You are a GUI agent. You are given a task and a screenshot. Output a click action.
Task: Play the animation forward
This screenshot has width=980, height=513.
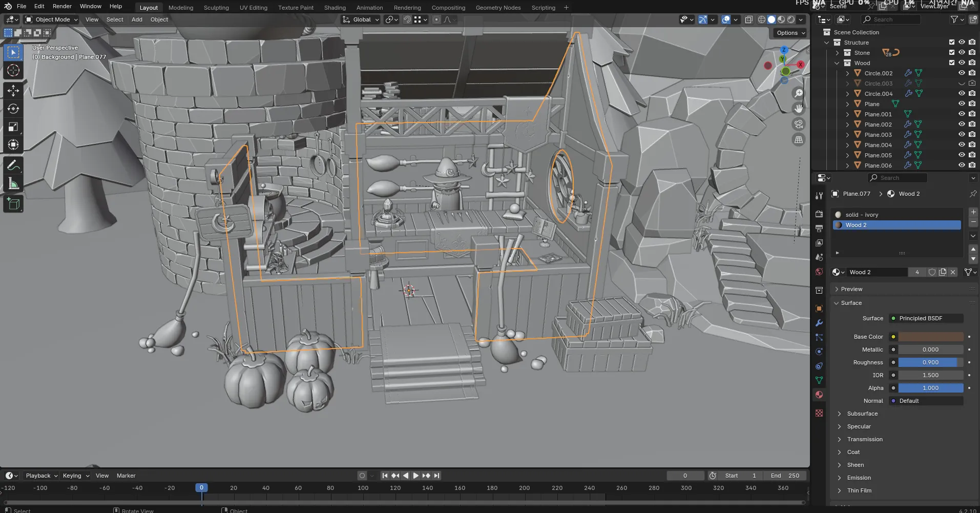(415, 476)
